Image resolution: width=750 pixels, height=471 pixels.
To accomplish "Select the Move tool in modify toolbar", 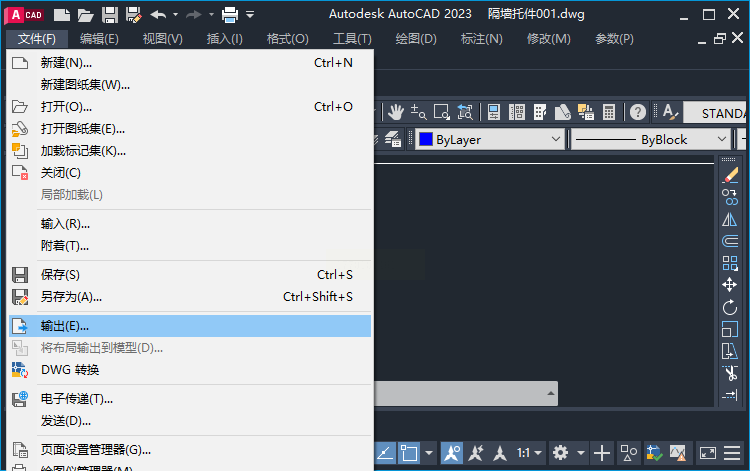I will coord(729,285).
